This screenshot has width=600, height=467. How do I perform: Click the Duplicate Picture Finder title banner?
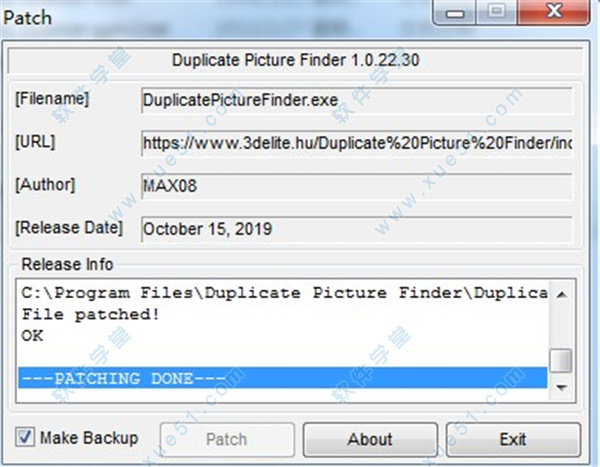click(295, 60)
